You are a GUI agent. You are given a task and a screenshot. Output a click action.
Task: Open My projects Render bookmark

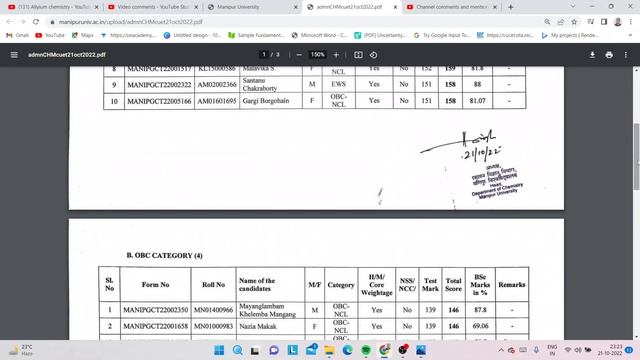click(570, 36)
